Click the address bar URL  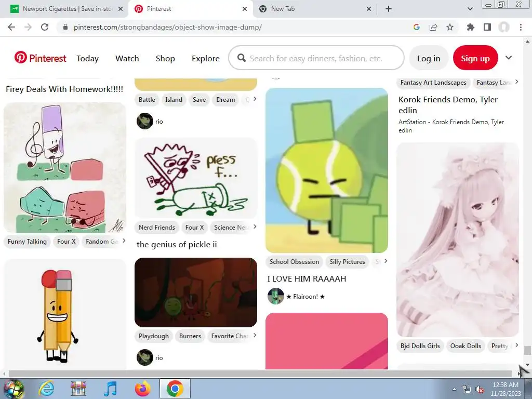(168, 27)
